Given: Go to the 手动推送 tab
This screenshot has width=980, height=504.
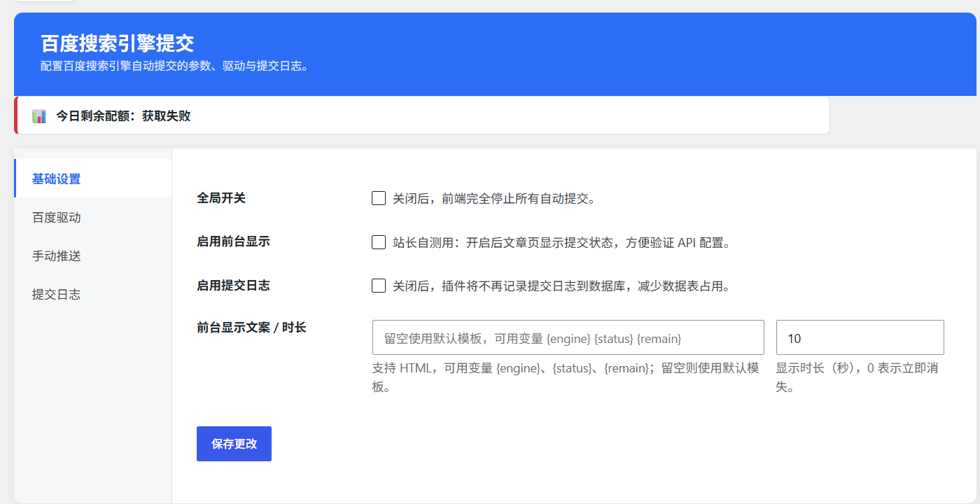Looking at the screenshot, I should [x=92, y=255].
